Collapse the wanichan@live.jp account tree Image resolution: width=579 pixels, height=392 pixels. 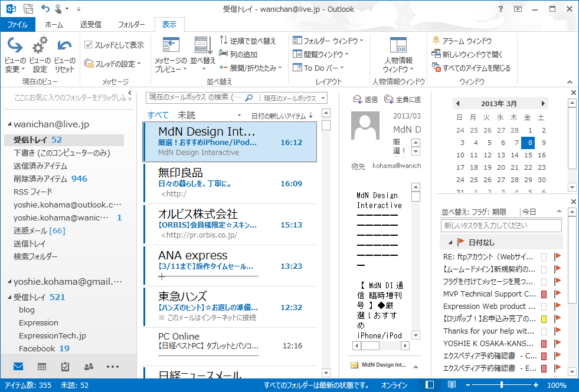click(x=9, y=124)
